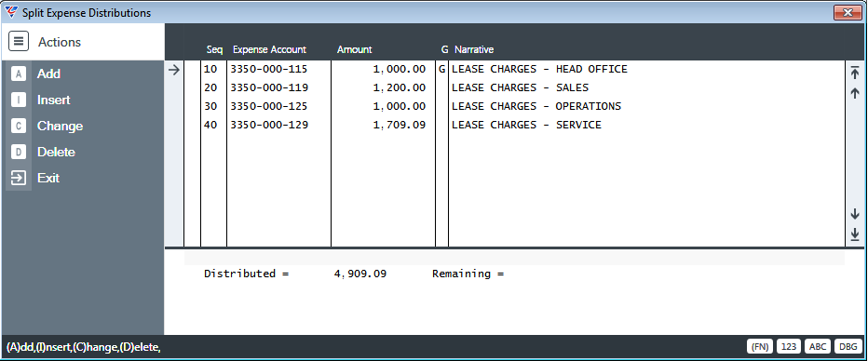Click the Actions panel heading

[x=60, y=42]
